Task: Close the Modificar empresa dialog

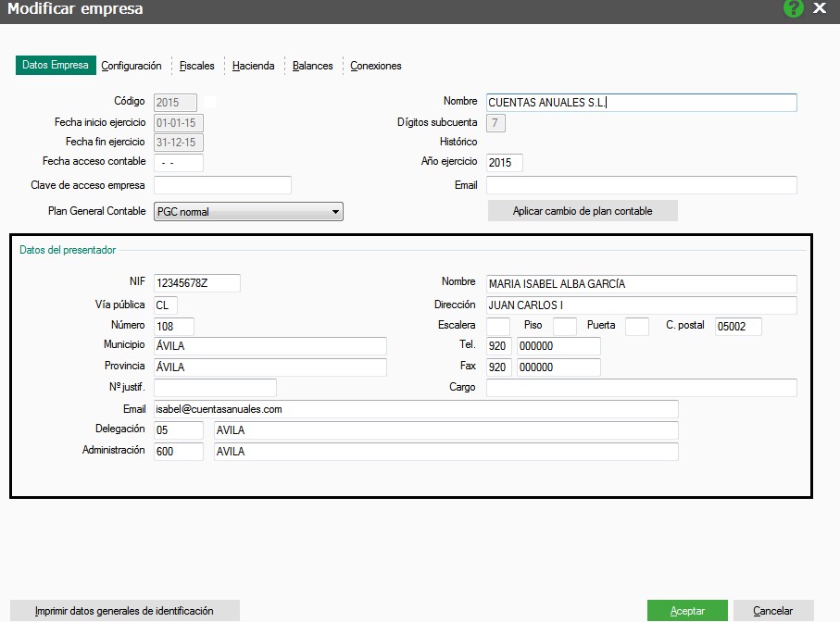Action: 820,8
